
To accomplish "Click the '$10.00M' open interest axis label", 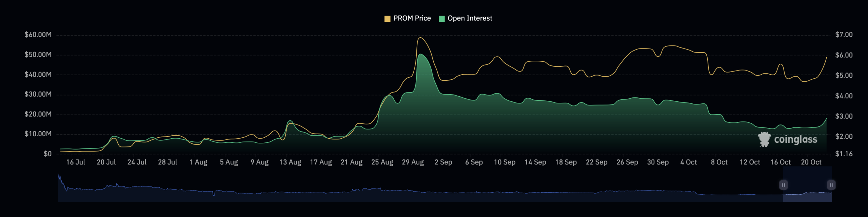I will coord(38,134).
